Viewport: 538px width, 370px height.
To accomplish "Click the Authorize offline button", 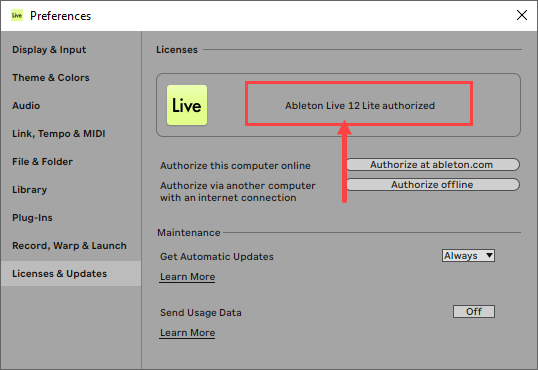I will (433, 185).
